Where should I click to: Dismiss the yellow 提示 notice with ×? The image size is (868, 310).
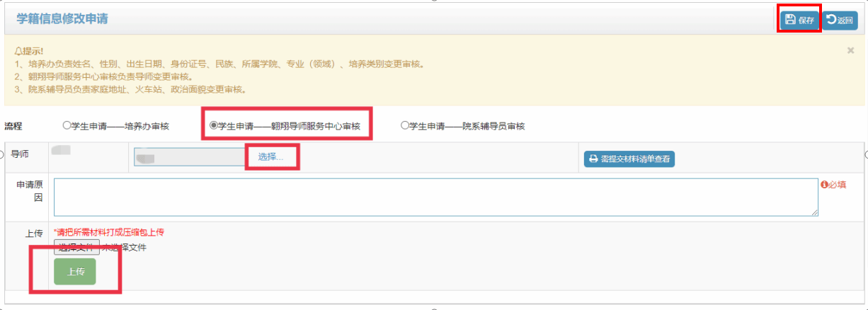(850, 51)
